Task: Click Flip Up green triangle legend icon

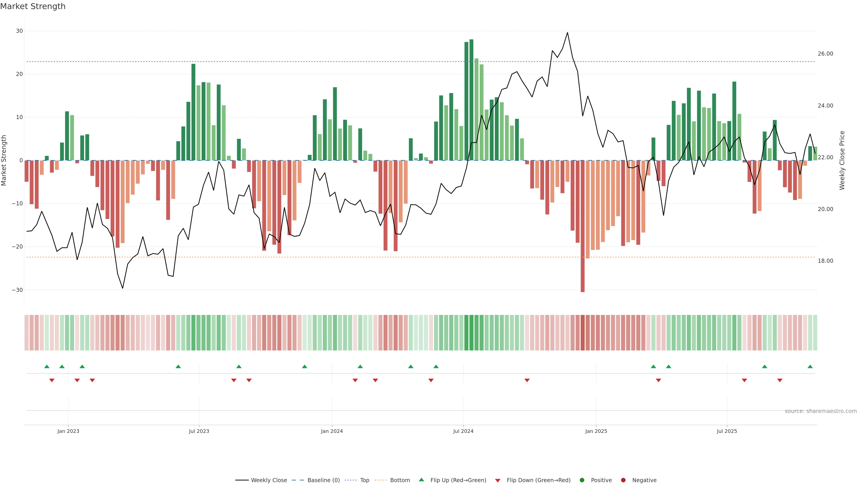Action: pyautogui.click(x=421, y=480)
